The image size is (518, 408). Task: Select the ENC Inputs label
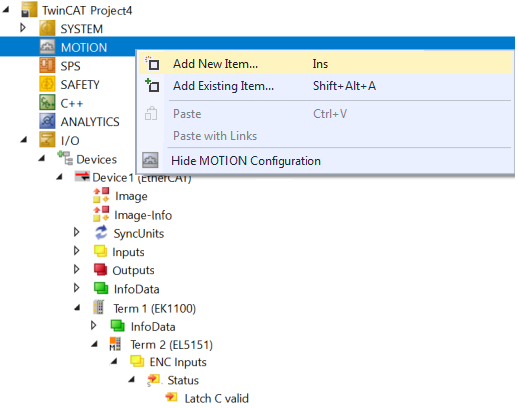[x=178, y=362]
